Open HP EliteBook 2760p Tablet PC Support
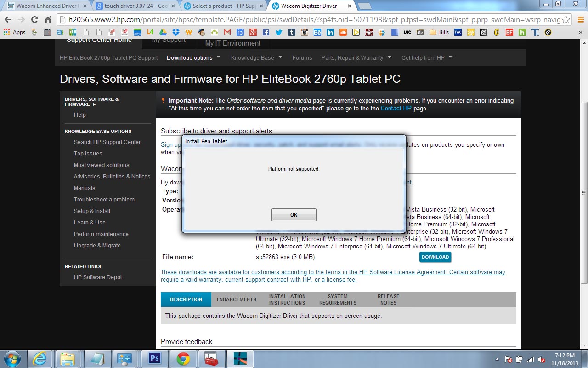This screenshot has height=368, width=588. click(x=109, y=57)
